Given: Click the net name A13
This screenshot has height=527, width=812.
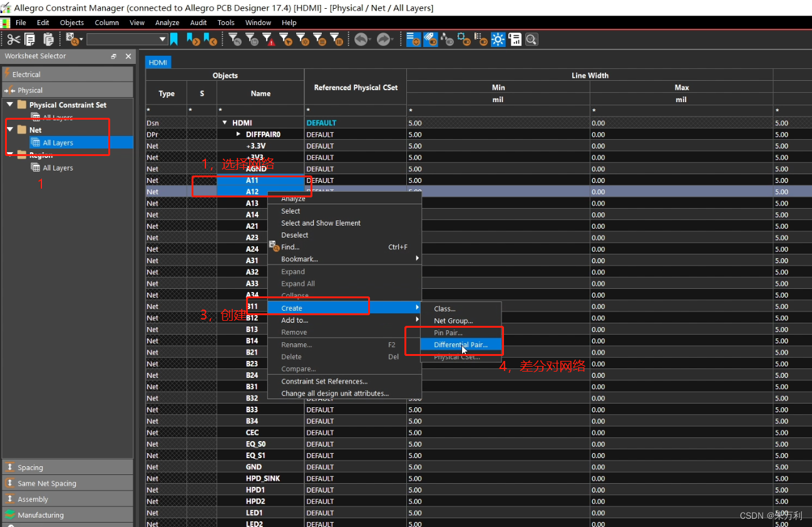Looking at the screenshot, I should (x=252, y=203).
